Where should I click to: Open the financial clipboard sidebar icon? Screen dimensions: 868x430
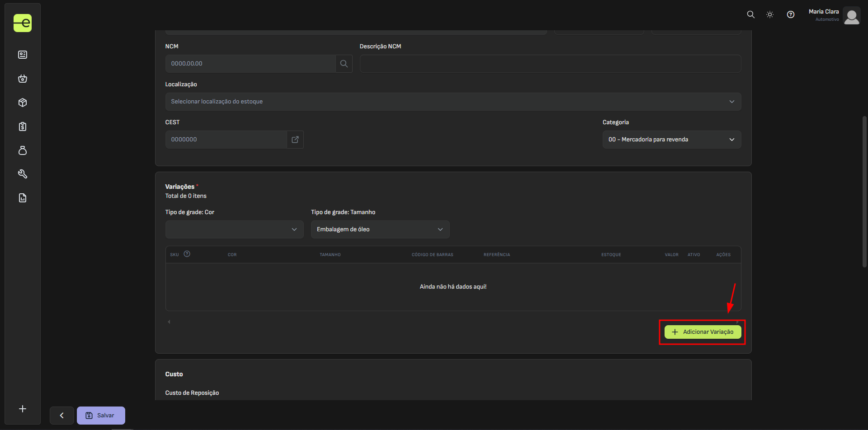pos(23,126)
